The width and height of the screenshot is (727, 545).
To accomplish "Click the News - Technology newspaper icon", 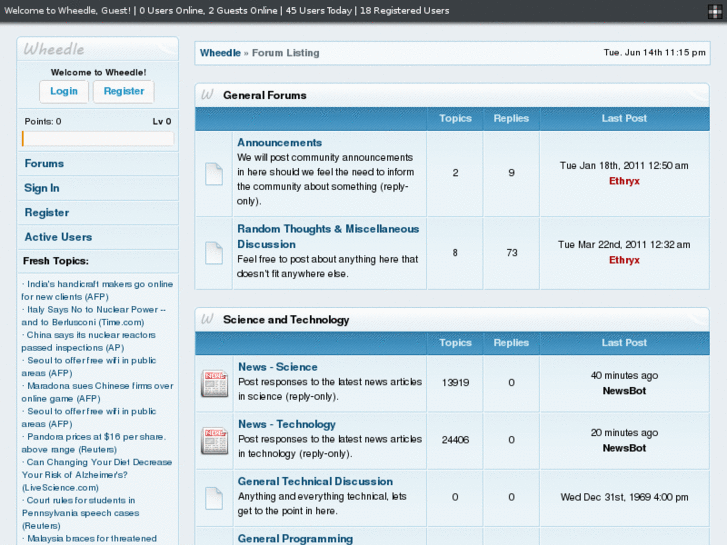I will click(x=214, y=441).
